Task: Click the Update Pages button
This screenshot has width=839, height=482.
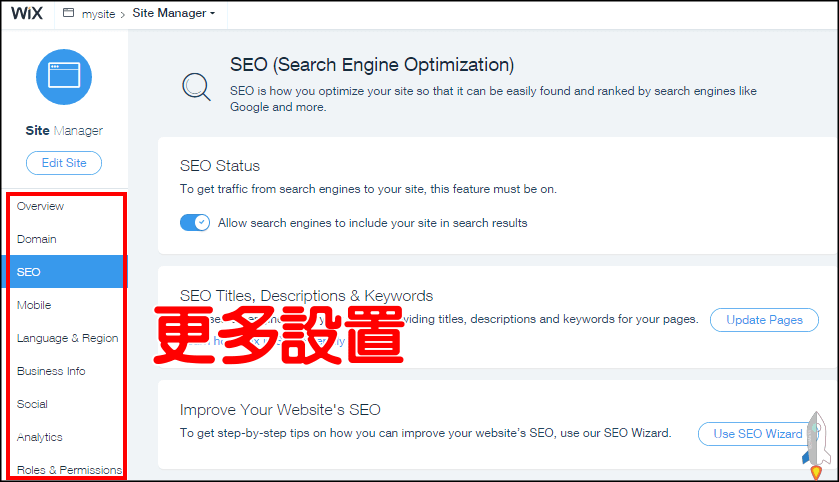Action: point(764,320)
